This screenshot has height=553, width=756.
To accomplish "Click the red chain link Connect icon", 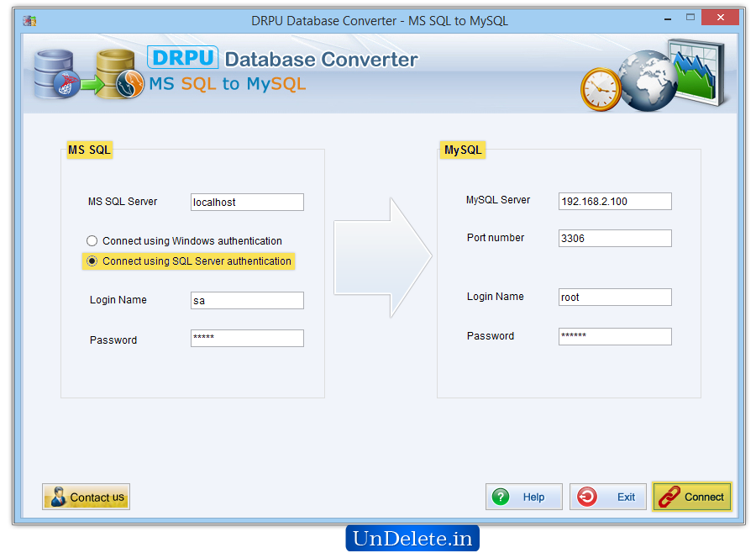I will [x=669, y=497].
